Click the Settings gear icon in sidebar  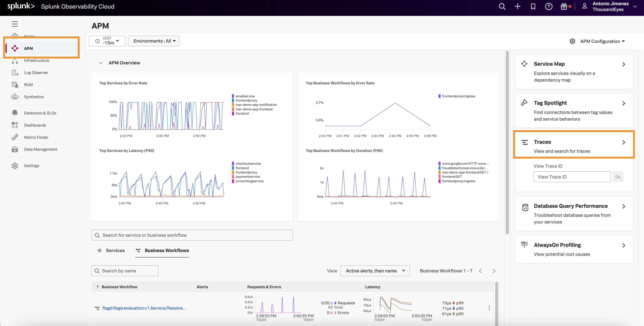15,166
